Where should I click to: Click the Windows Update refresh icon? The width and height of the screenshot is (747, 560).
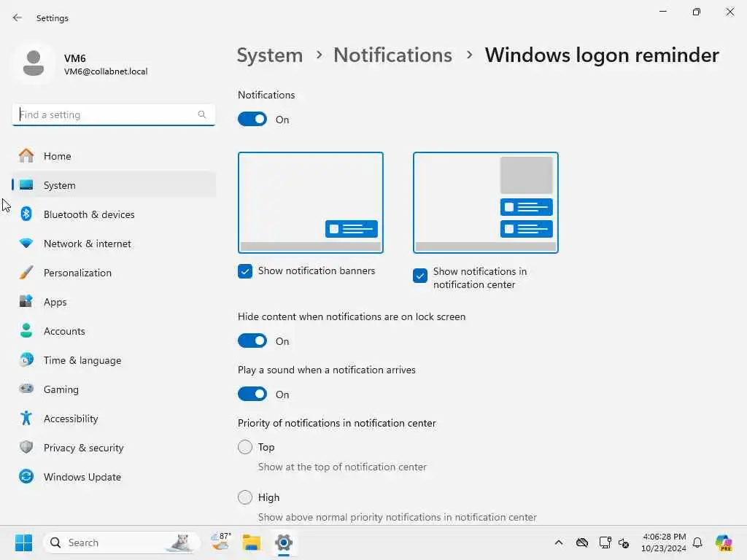pos(26,476)
